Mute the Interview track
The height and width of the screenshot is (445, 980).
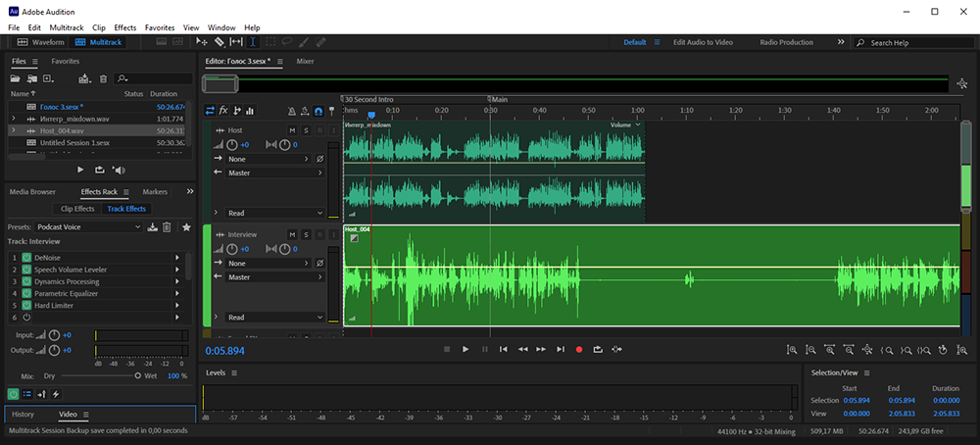click(x=292, y=234)
